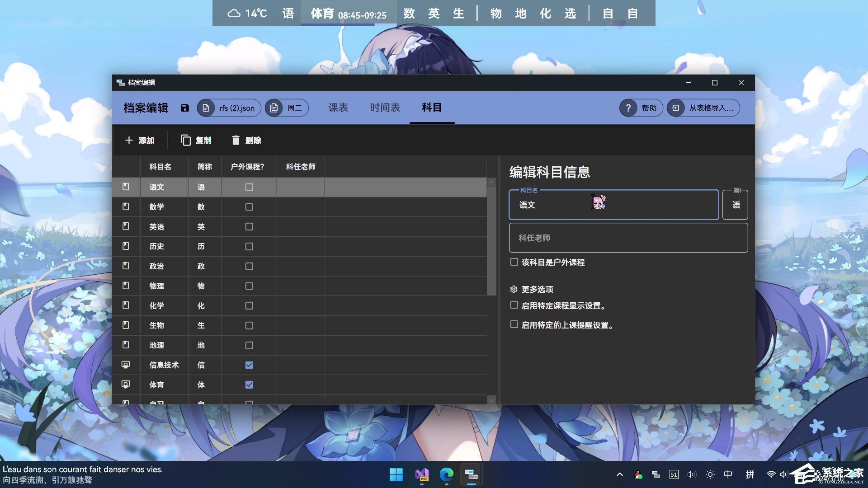This screenshot has height=488, width=868.
Task: Open Microsoft Edge from taskbar
Action: tap(447, 474)
